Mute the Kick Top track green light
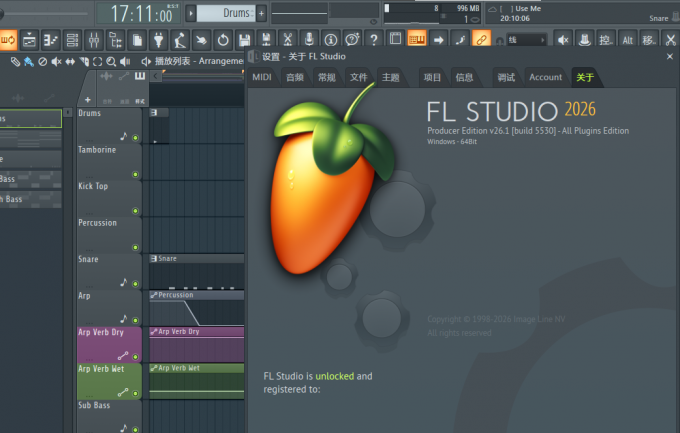This screenshot has height=433, width=680. (x=135, y=211)
